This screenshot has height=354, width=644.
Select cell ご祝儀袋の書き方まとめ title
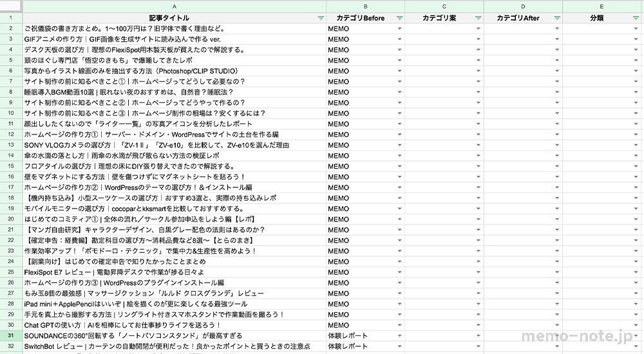coord(175,29)
